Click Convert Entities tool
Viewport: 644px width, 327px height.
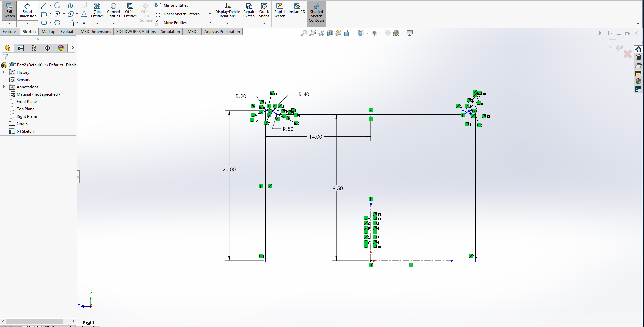click(x=114, y=11)
